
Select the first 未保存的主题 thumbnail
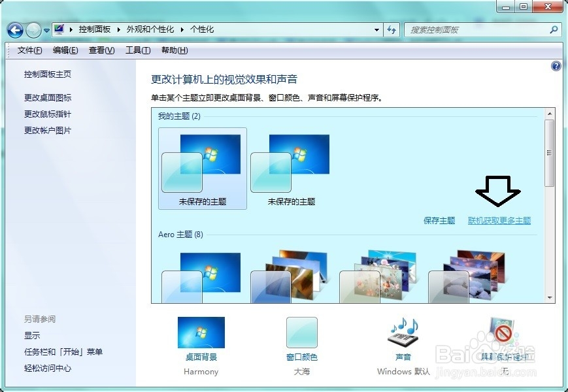pyautogui.click(x=202, y=163)
